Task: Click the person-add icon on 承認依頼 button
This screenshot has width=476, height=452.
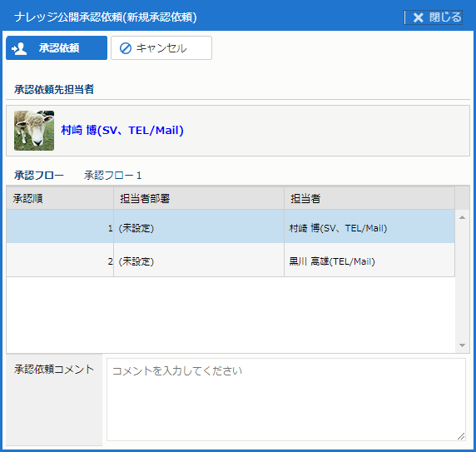Action: pyautogui.click(x=19, y=48)
